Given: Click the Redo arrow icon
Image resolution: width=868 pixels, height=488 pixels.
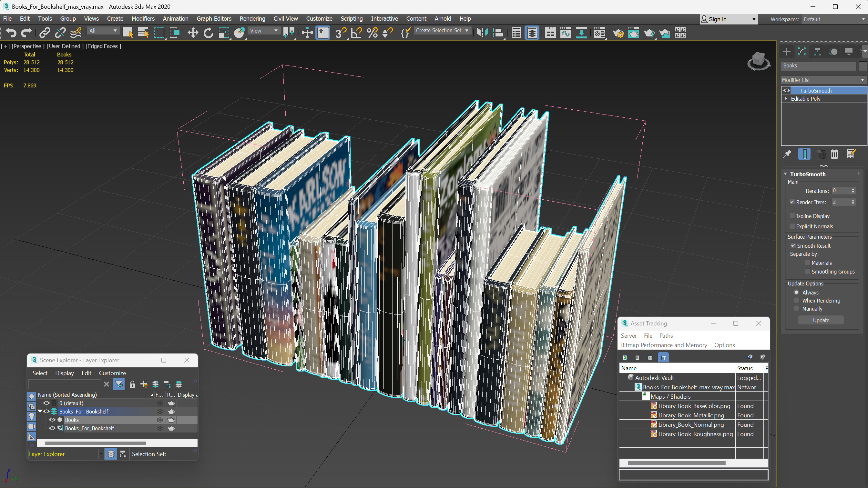Looking at the screenshot, I should (26, 33).
